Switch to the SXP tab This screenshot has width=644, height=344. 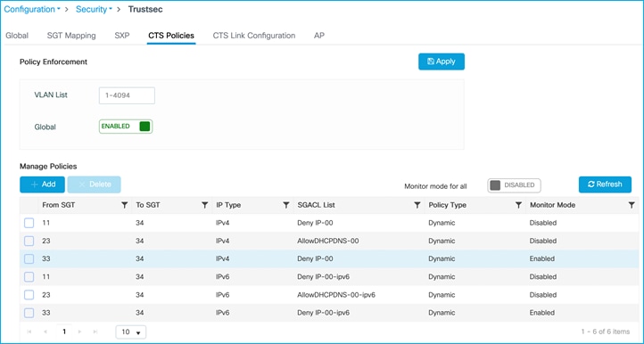(122, 36)
